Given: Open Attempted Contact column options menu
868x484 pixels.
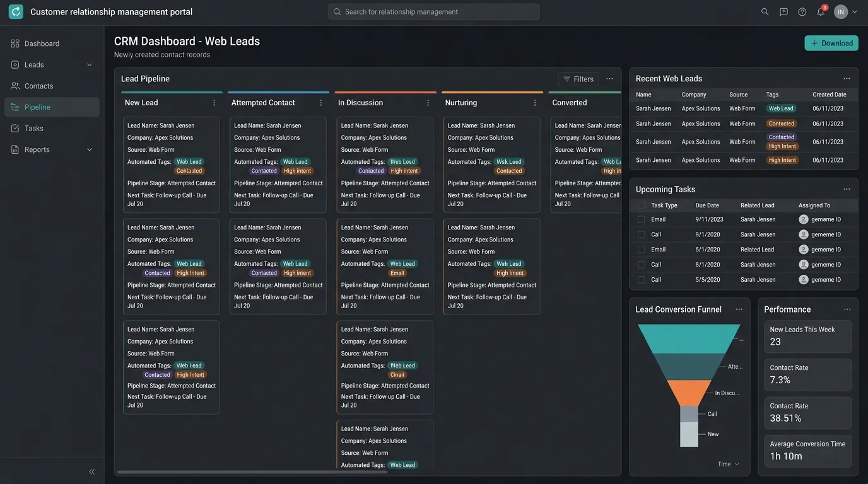Looking at the screenshot, I should click(x=320, y=103).
